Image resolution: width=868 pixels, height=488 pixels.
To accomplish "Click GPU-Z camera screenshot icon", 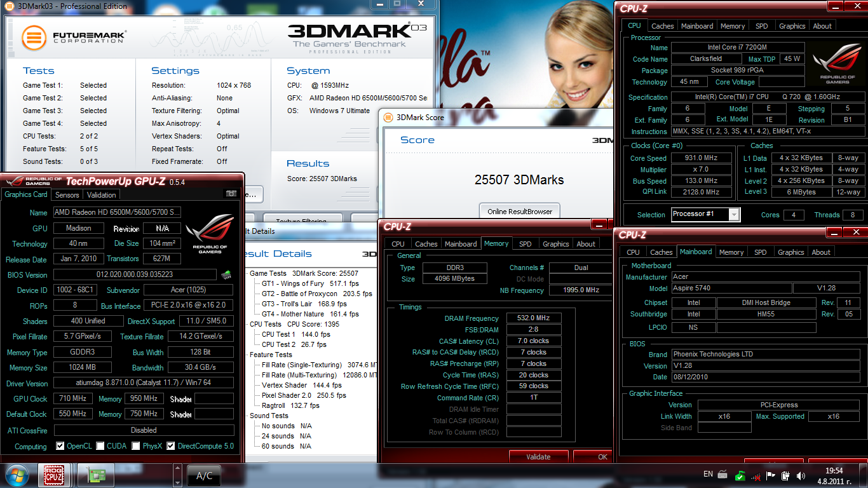I will [231, 193].
